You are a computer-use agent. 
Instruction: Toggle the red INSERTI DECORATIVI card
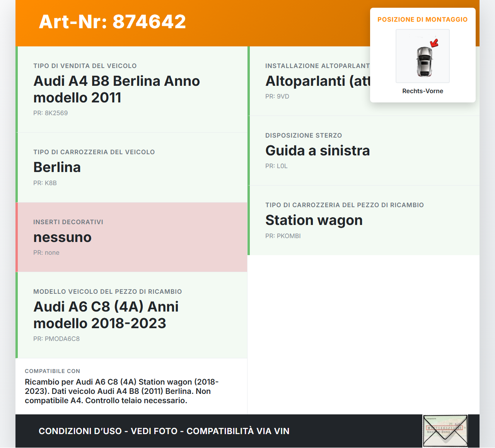(131, 237)
